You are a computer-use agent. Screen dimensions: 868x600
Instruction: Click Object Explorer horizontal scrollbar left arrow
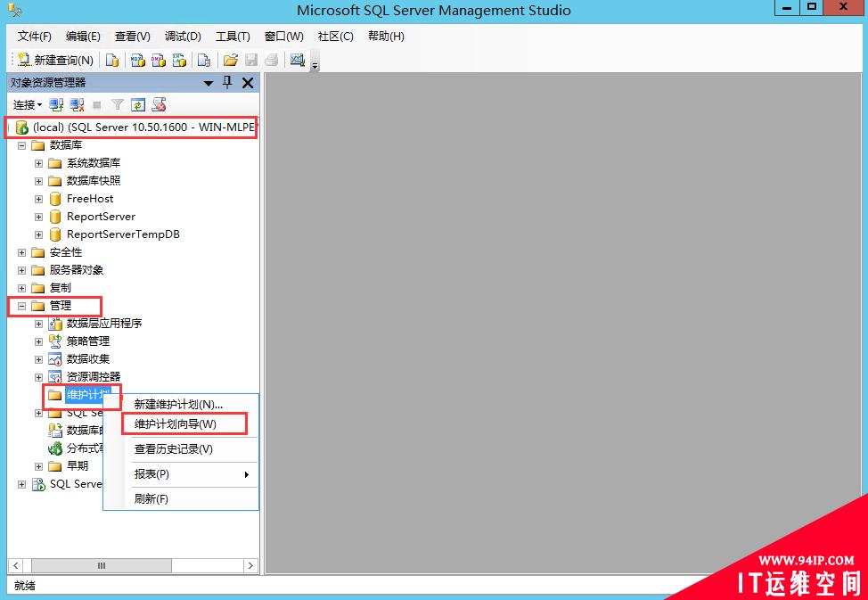click(x=15, y=565)
